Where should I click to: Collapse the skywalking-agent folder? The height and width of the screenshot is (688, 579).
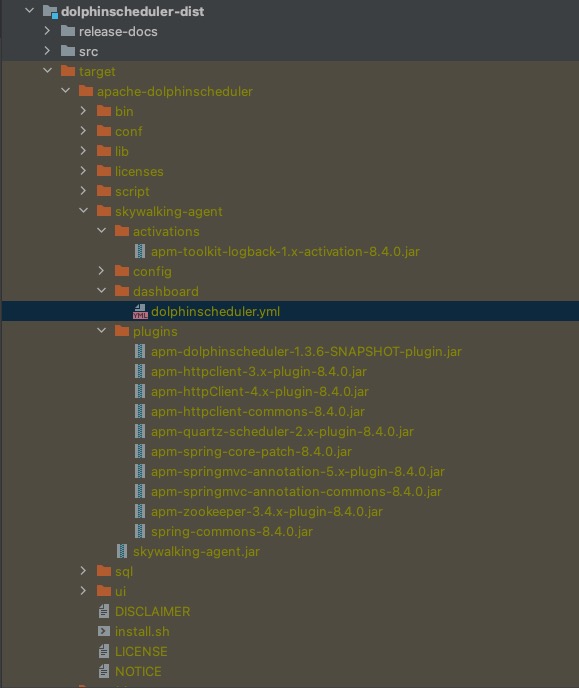click(83, 211)
